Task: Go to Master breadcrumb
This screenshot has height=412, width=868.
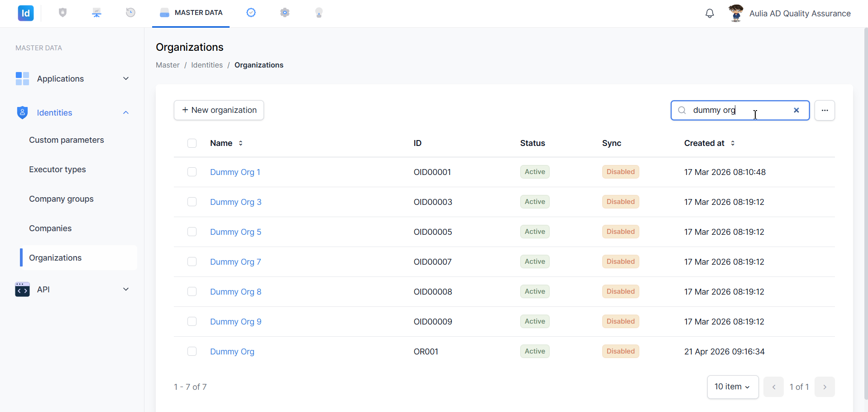Action: click(x=168, y=65)
